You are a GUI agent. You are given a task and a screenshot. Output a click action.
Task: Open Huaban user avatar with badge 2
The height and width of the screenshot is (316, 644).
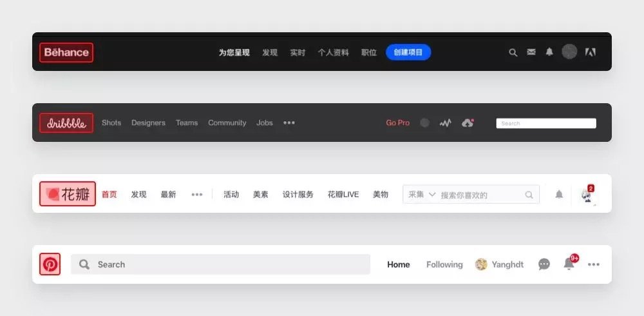tap(588, 195)
